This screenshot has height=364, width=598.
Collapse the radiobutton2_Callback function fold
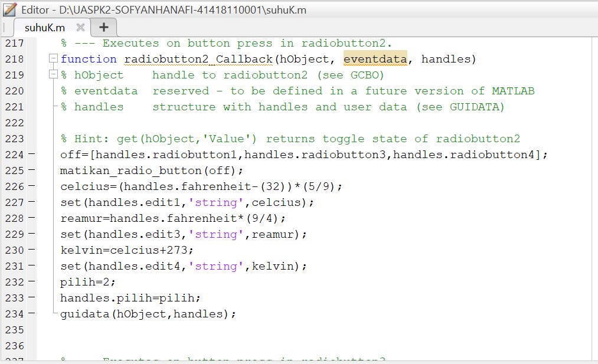point(53,58)
